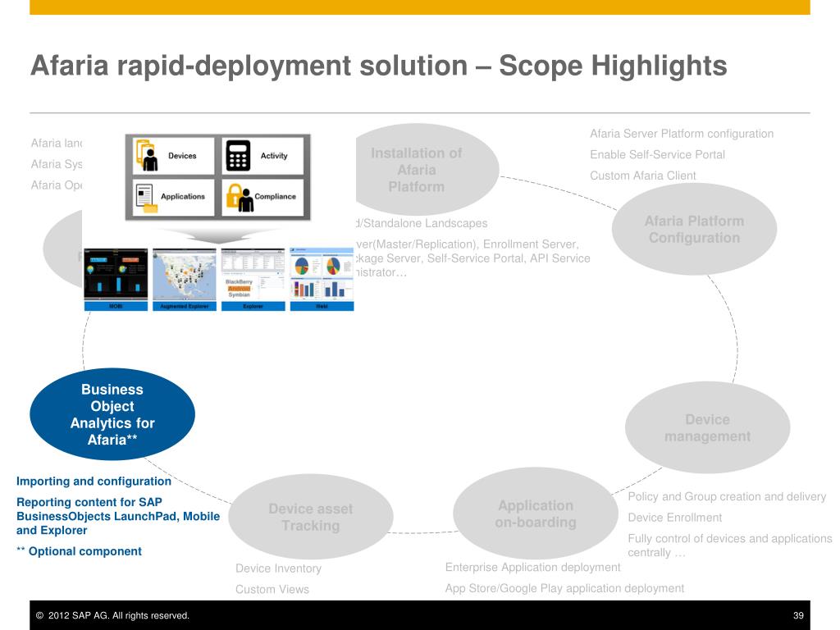Click the Device asset Tracking oval
This screenshot has width=840, height=630.
[x=311, y=517]
